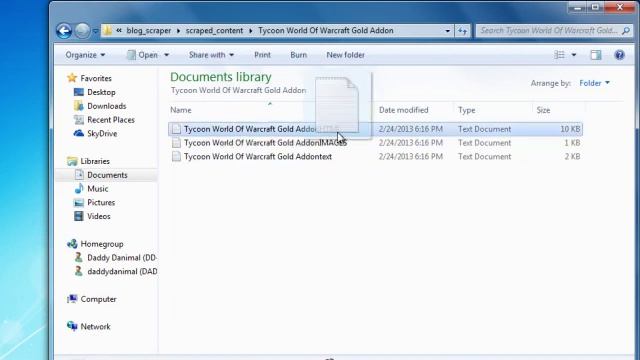Viewport: 640px width, 360px height.
Task: Open the recent locations dropdown arrow
Action: pyautogui.click(x=95, y=31)
